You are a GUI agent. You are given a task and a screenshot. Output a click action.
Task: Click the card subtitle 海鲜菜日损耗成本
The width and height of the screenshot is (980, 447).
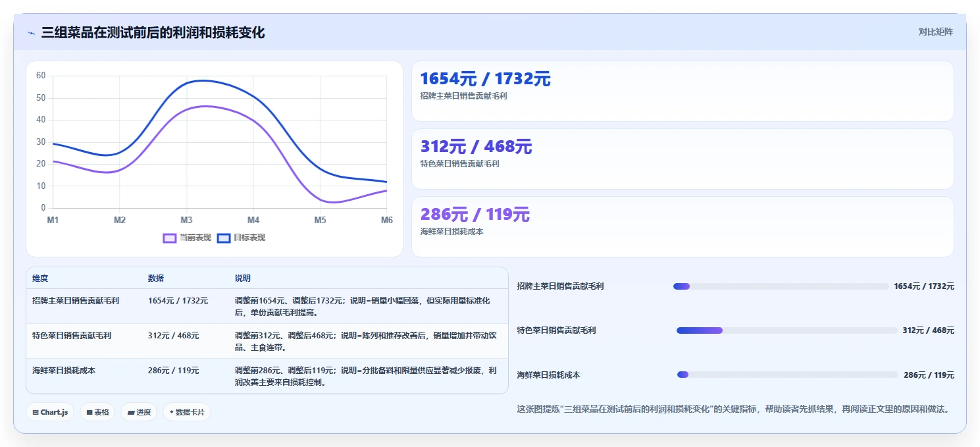[452, 232]
